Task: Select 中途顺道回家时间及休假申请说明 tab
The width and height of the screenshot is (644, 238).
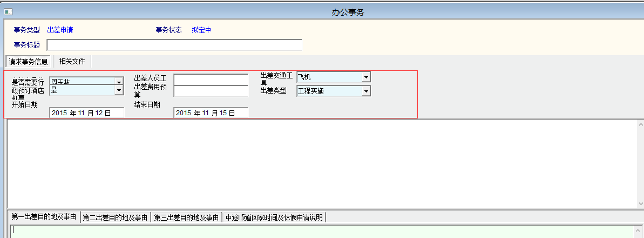Action: tap(274, 217)
